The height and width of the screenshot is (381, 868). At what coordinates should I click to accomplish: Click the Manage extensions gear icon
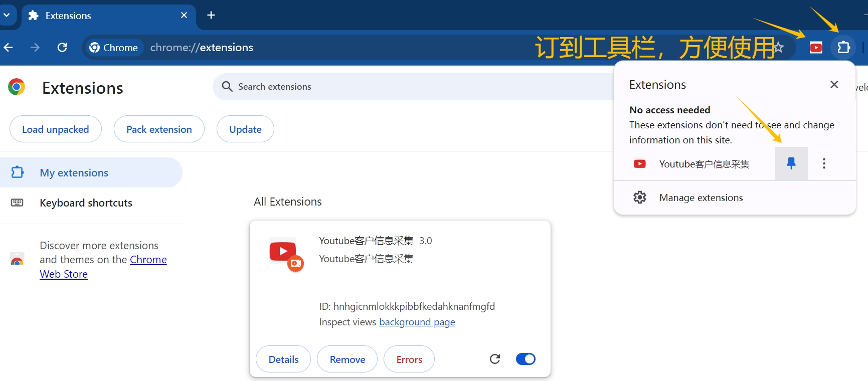coord(640,198)
